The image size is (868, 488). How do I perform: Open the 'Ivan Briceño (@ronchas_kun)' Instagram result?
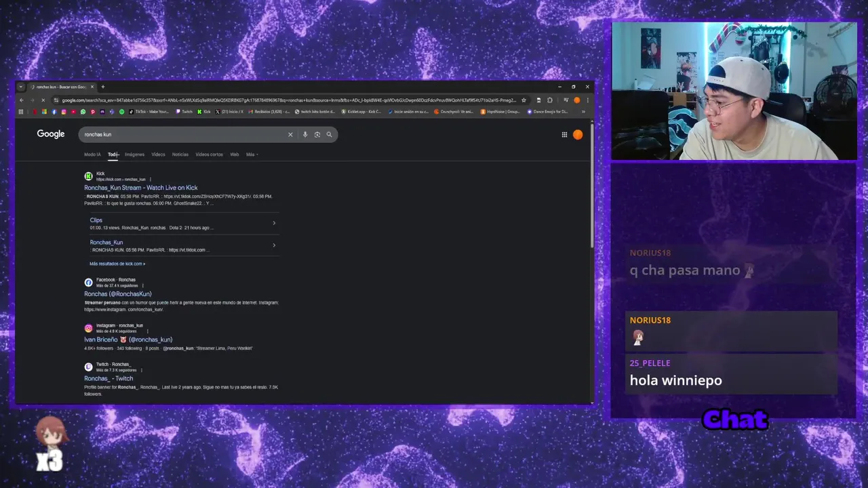click(128, 340)
